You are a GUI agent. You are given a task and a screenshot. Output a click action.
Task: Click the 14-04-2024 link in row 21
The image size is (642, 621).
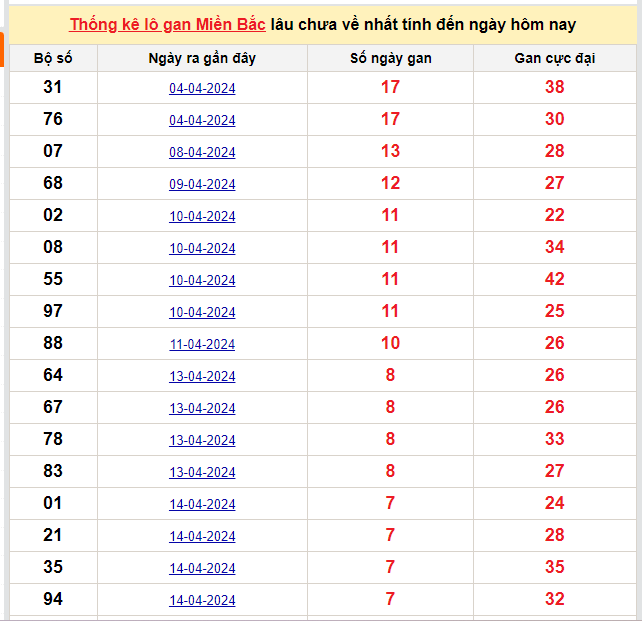click(202, 536)
